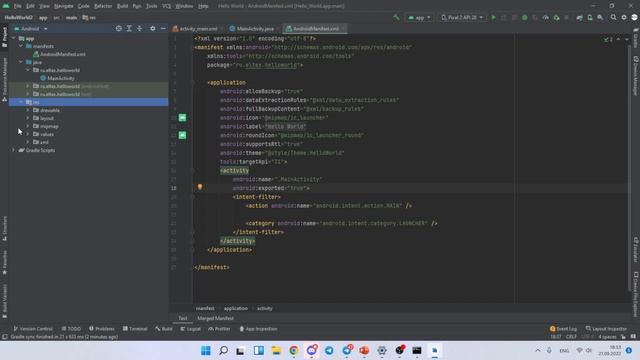
Task: Click Collapse All icon in Project panel
Action: [x=140, y=29]
